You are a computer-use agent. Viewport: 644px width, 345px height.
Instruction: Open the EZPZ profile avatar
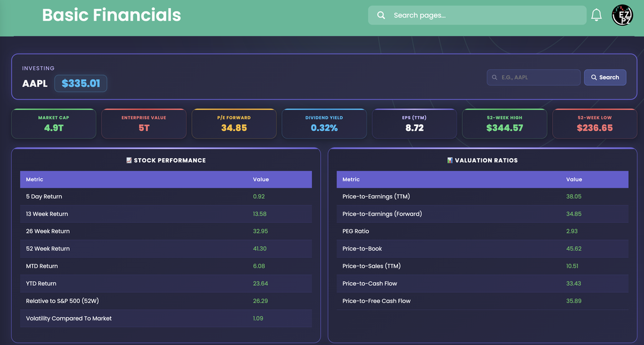(622, 15)
